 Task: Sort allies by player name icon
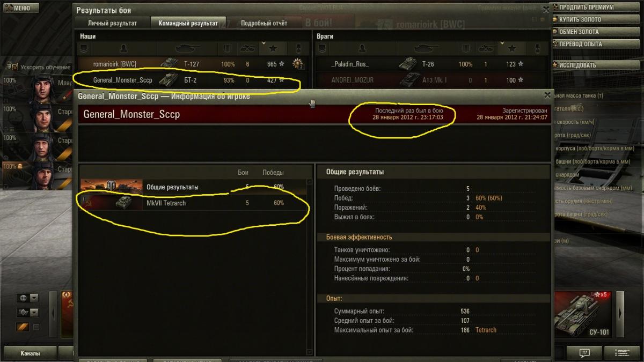[x=123, y=49]
